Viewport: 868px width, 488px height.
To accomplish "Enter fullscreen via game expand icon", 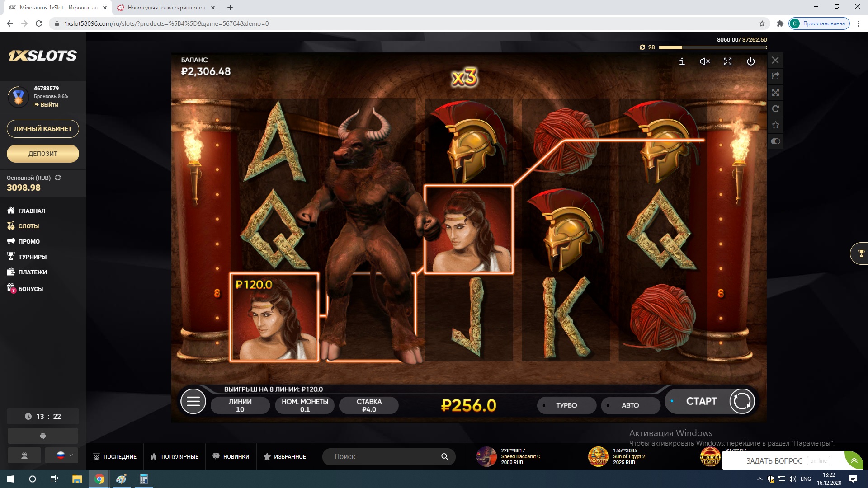I will [x=727, y=61].
